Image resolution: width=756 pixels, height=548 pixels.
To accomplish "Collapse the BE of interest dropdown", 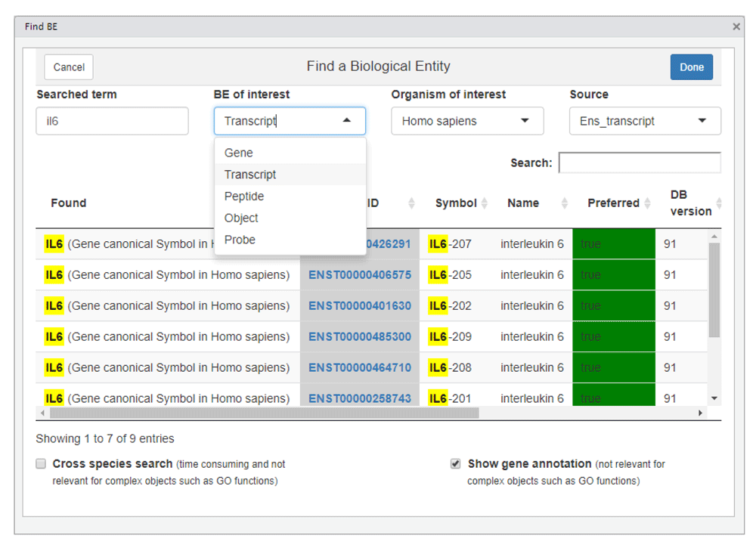I will (x=346, y=121).
